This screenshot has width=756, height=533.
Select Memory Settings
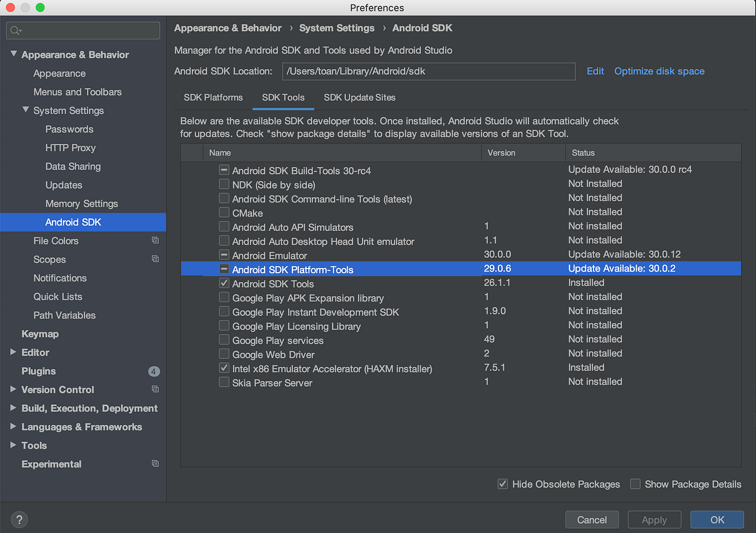(x=82, y=204)
